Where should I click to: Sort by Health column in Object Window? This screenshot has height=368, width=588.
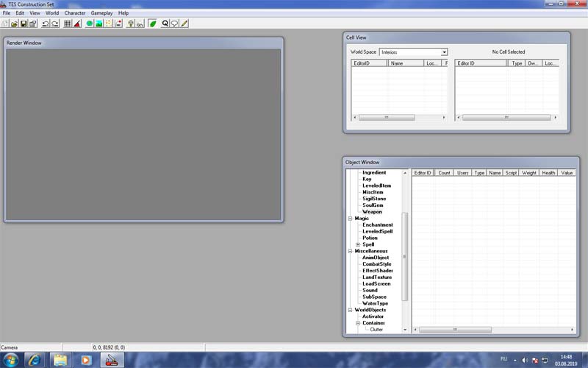pos(548,173)
